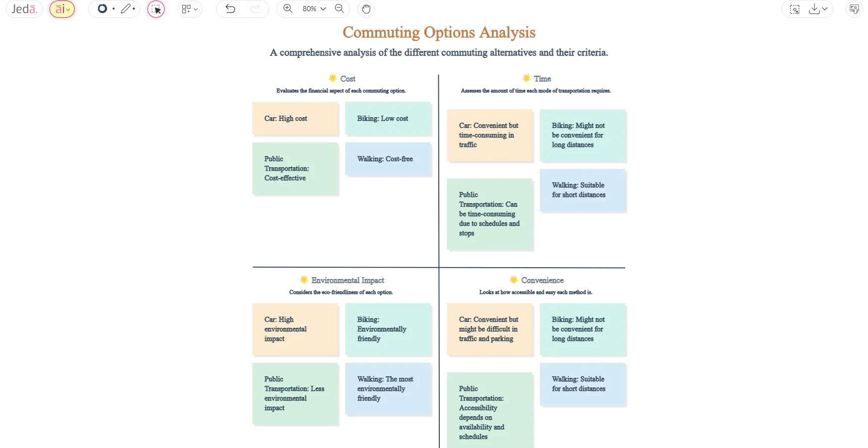
Task: Expand the zoom percentage dropdown
Action: point(323,9)
